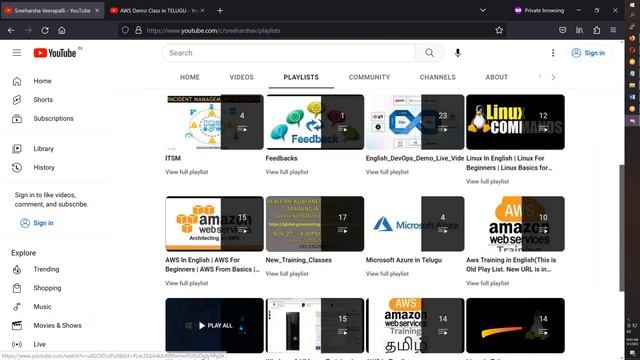Go to Home in sidebar
The width and height of the screenshot is (640, 360).
[42, 81]
